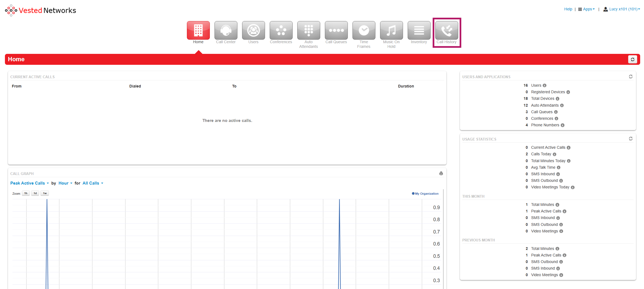Expand the Peak Active Calls dropdown
Image resolution: width=644 pixels, height=289 pixels.
tap(30, 183)
